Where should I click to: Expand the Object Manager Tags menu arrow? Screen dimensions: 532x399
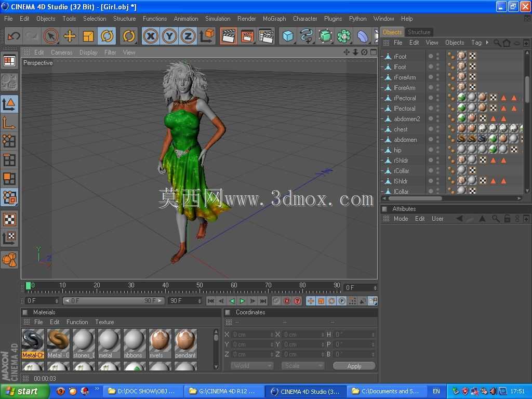[x=487, y=43]
